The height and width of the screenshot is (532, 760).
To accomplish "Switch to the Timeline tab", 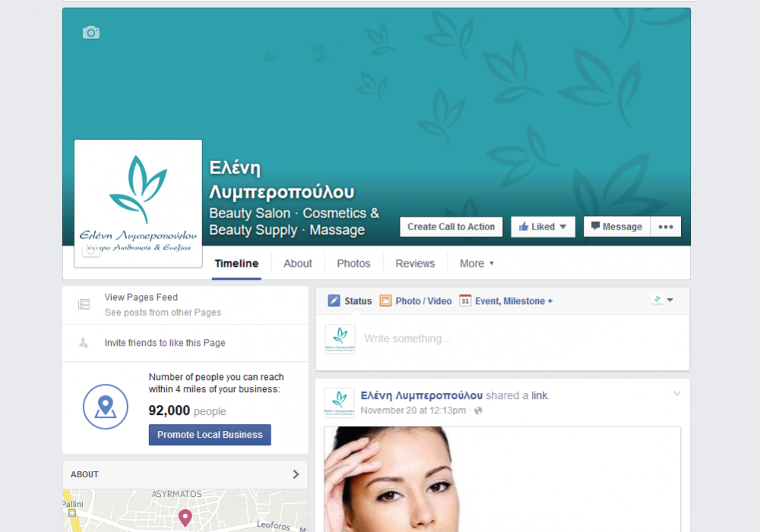I will coord(236,264).
